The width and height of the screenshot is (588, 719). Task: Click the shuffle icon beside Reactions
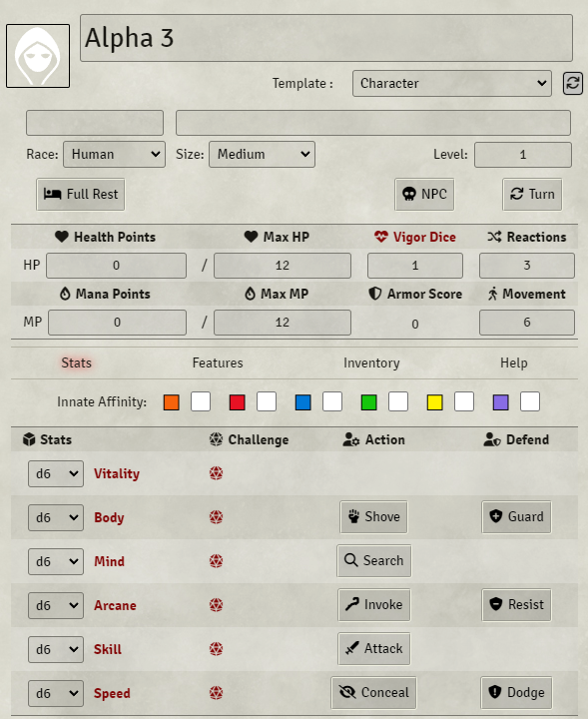coord(494,237)
